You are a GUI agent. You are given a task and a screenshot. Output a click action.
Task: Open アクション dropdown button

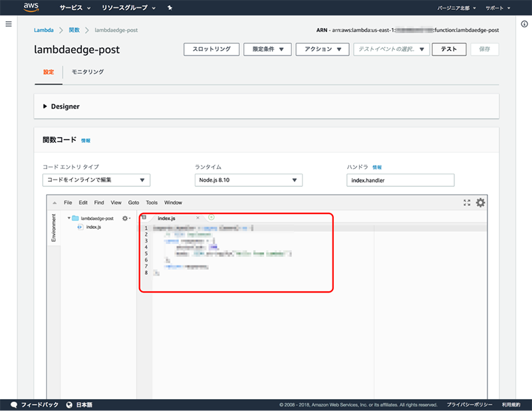323,49
